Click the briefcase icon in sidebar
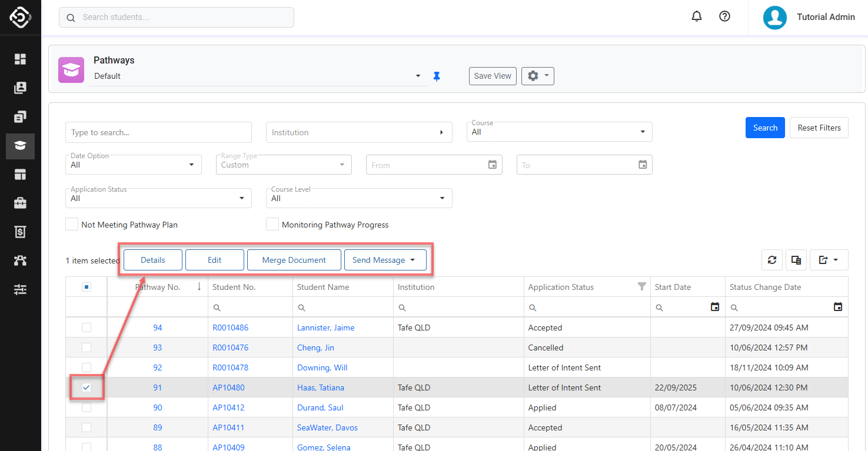 click(x=21, y=203)
